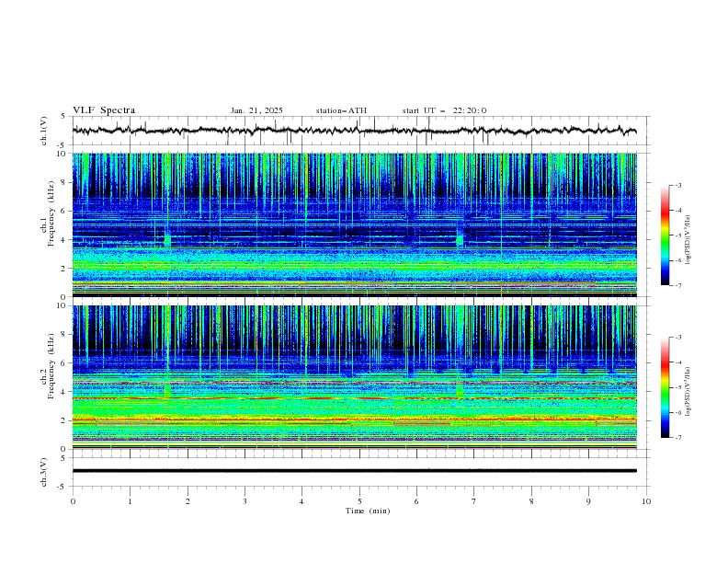
Task: Click inside the ch.2 spectrogram panel
Action: [355, 377]
